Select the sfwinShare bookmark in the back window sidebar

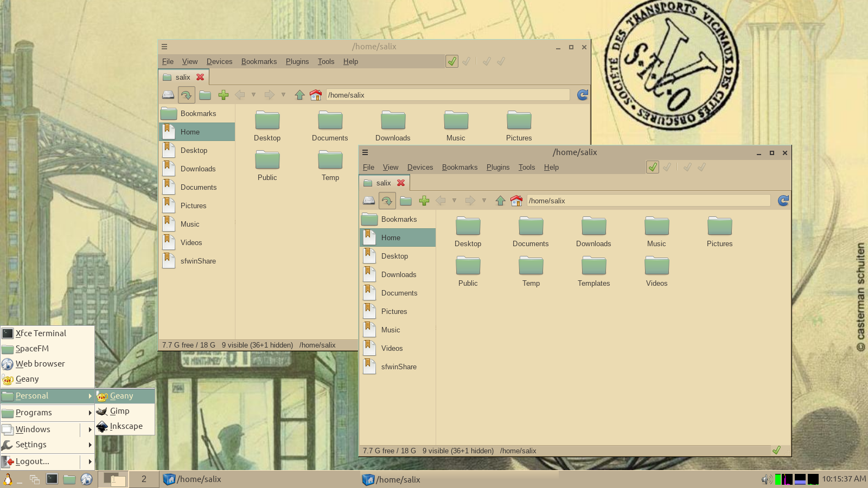[x=197, y=261]
